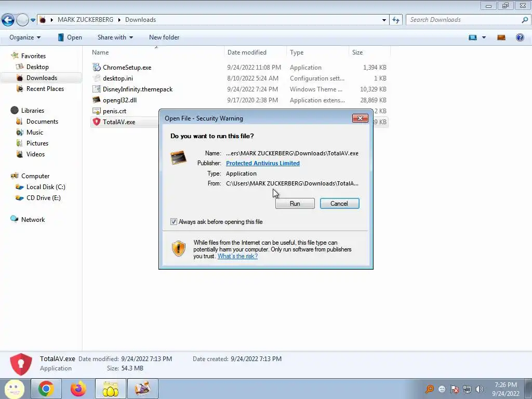Sort by the Type column header
532x399 pixels.
[x=317, y=52]
